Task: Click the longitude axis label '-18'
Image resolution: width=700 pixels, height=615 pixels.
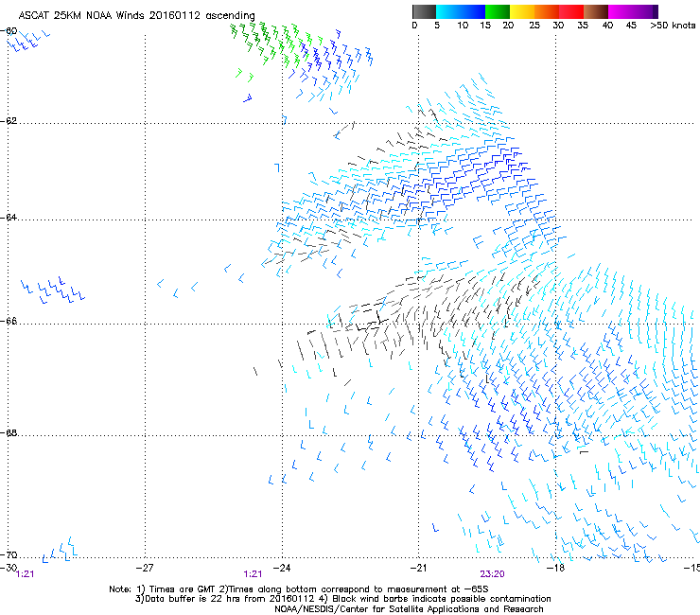Action: [x=555, y=568]
